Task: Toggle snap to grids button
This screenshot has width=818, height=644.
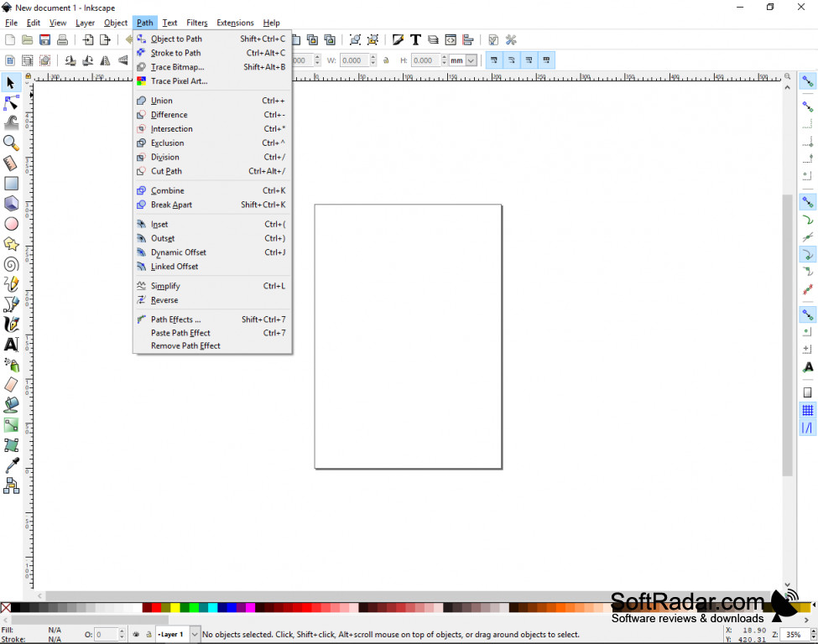Action: 808,410
